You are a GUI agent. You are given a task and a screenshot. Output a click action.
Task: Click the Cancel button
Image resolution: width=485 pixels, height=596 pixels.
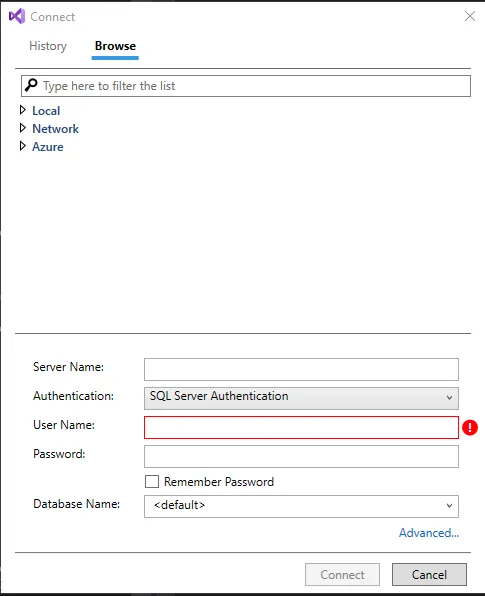click(429, 574)
